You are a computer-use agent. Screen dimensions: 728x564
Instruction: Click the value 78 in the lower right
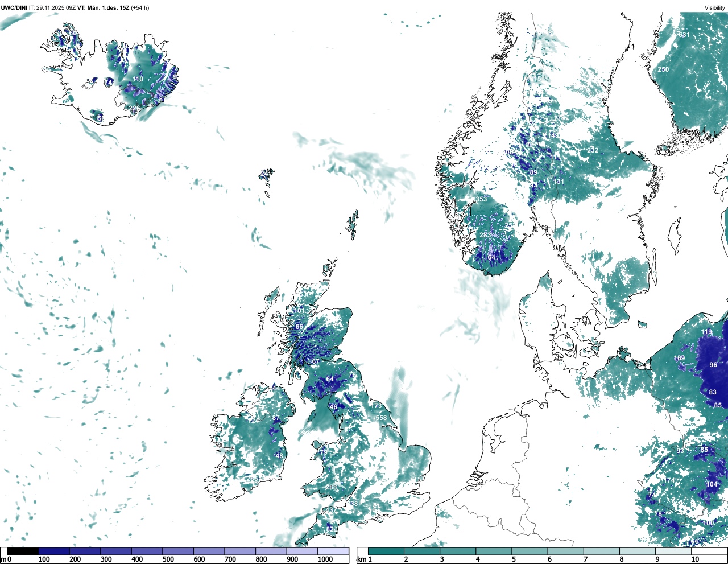658,514
